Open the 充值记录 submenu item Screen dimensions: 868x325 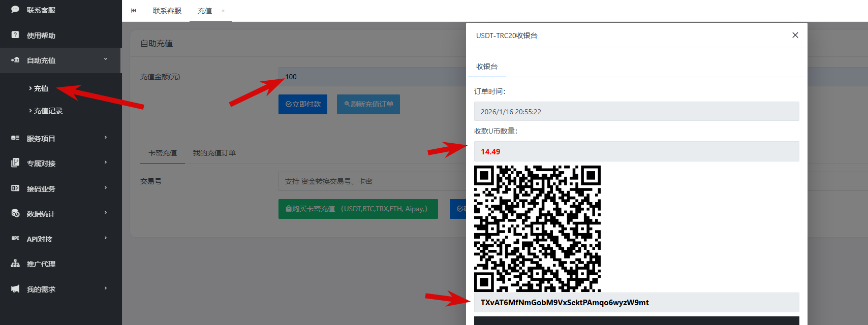48,111
